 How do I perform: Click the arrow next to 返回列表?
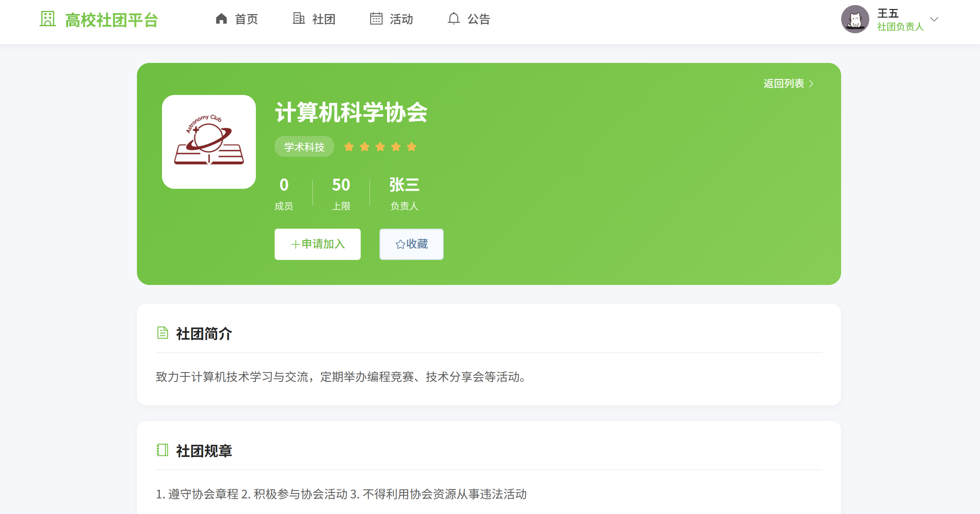[x=811, y=84]
